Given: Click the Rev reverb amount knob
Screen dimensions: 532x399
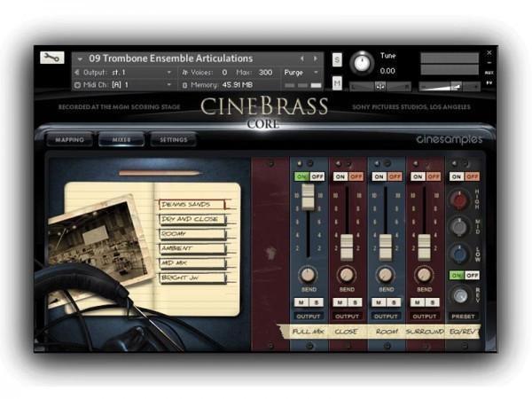Looking at the screenshot, I should tap(460, 296).
